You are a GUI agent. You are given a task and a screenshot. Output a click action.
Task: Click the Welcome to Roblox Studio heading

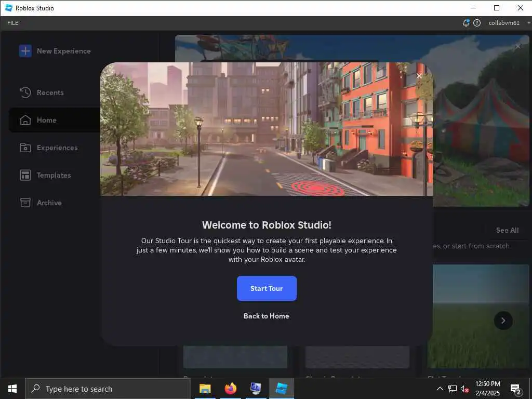coord(267,225)
